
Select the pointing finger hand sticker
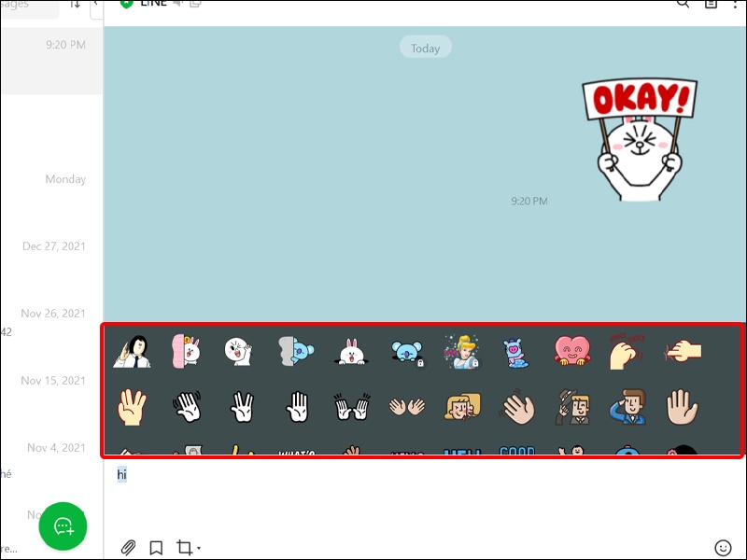coord(684,352)
